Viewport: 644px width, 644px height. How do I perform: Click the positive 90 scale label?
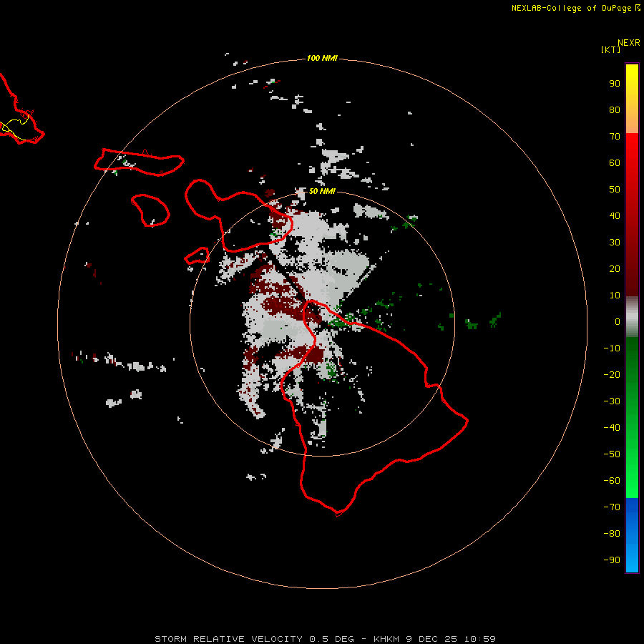tap(615, 84)
